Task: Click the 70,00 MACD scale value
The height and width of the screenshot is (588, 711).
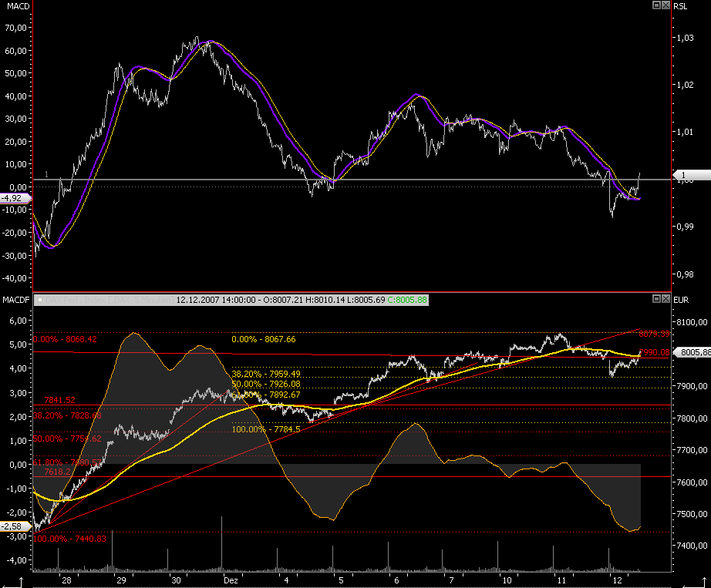Action: [16, 28]
